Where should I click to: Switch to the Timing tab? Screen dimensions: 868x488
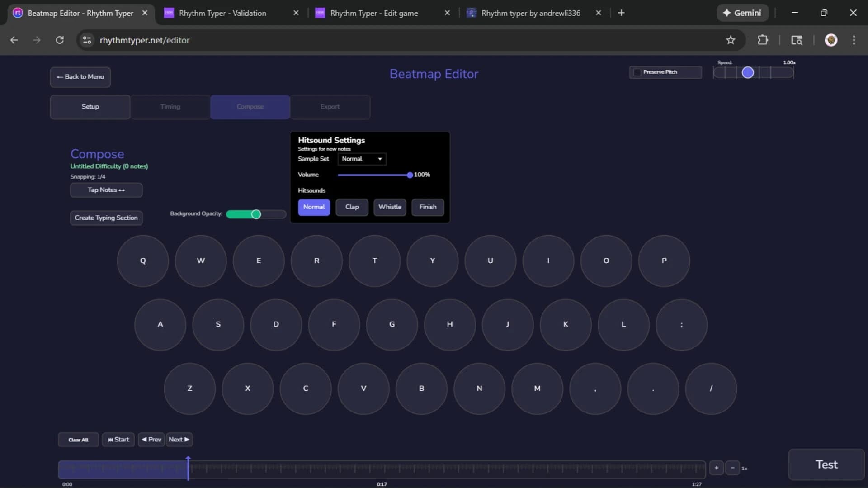point(170,107)
